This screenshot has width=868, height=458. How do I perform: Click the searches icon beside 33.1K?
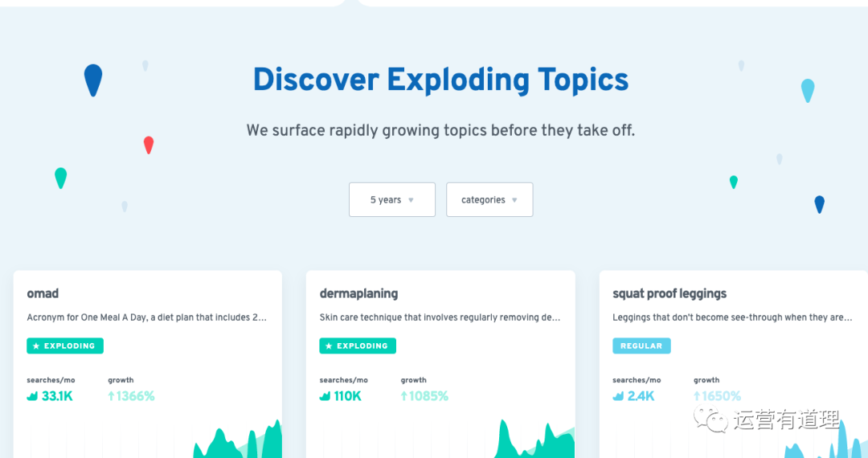pos(32,396)
